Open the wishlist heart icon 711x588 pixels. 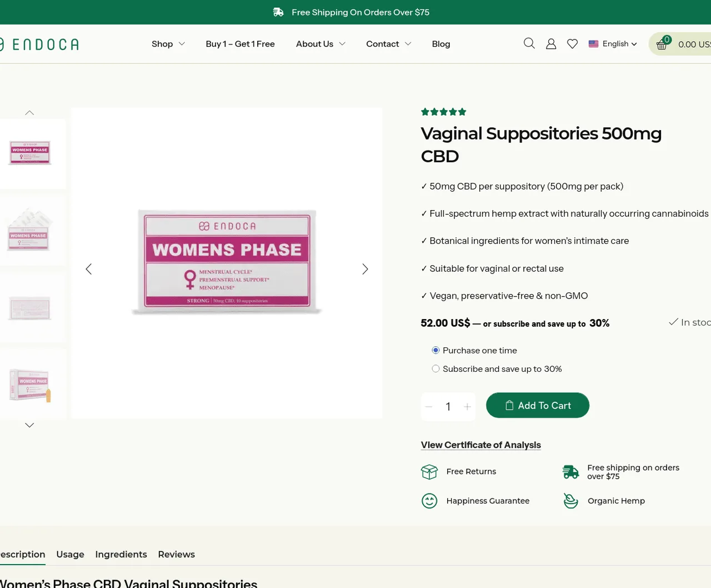(572, 44)
